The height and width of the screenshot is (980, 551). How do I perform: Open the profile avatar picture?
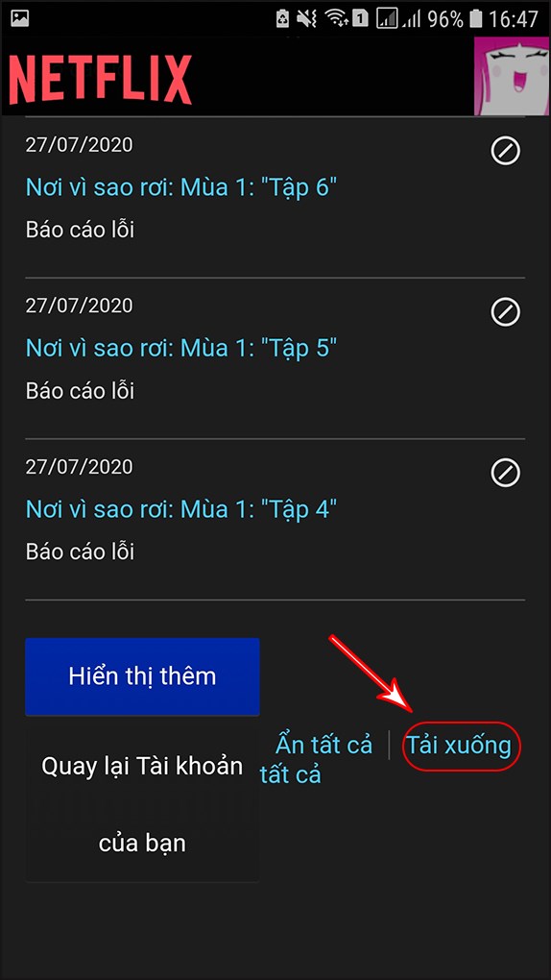(x=512, y=76)
